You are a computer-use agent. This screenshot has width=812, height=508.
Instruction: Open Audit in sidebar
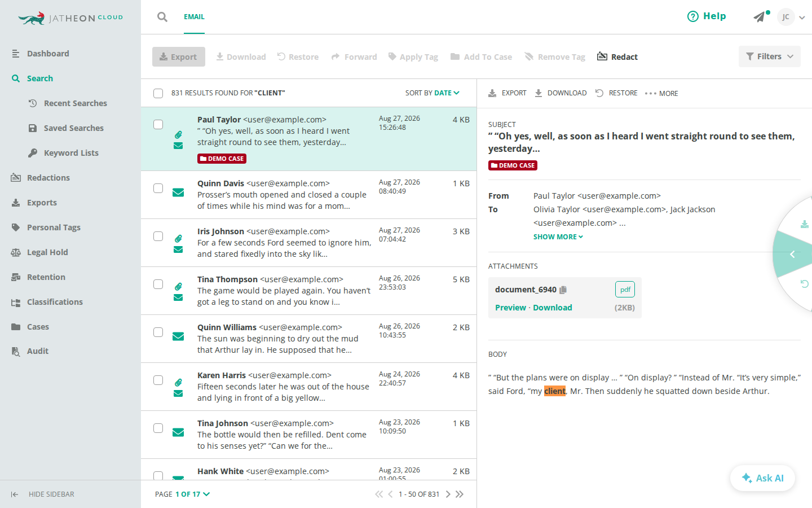tap(30, 351)
